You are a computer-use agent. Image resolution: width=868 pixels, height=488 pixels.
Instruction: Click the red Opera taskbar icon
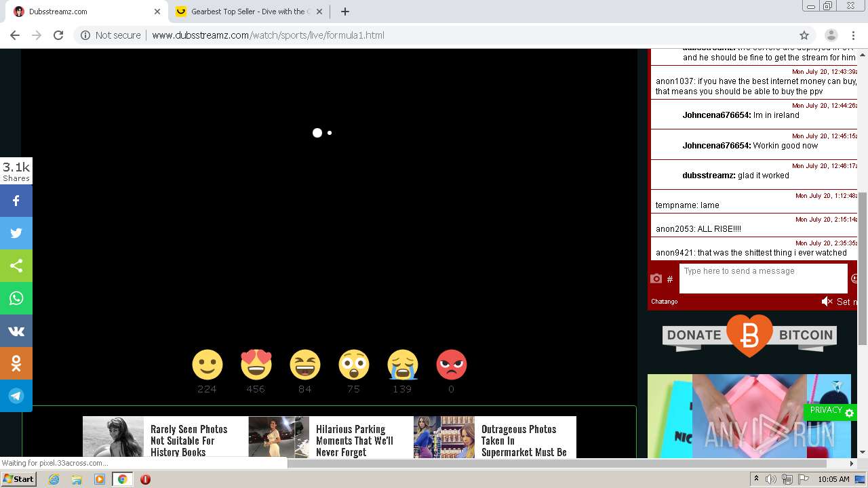(145, 479)
